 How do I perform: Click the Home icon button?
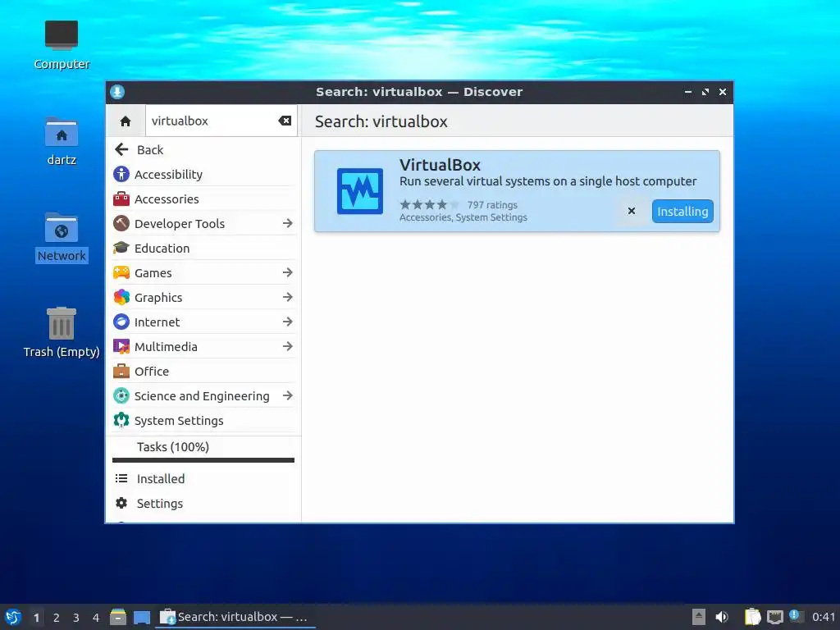coord(126,121)
